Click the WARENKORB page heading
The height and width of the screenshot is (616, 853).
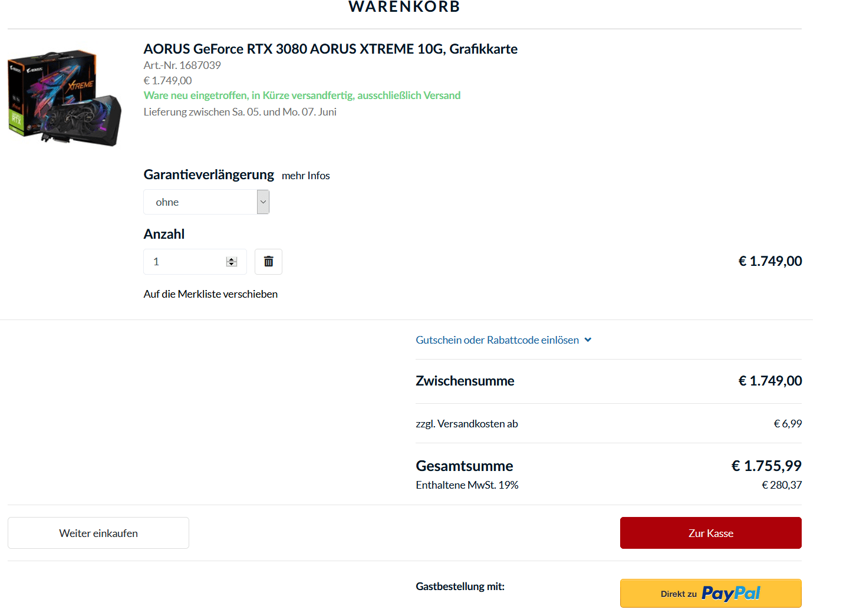(404, 6)
